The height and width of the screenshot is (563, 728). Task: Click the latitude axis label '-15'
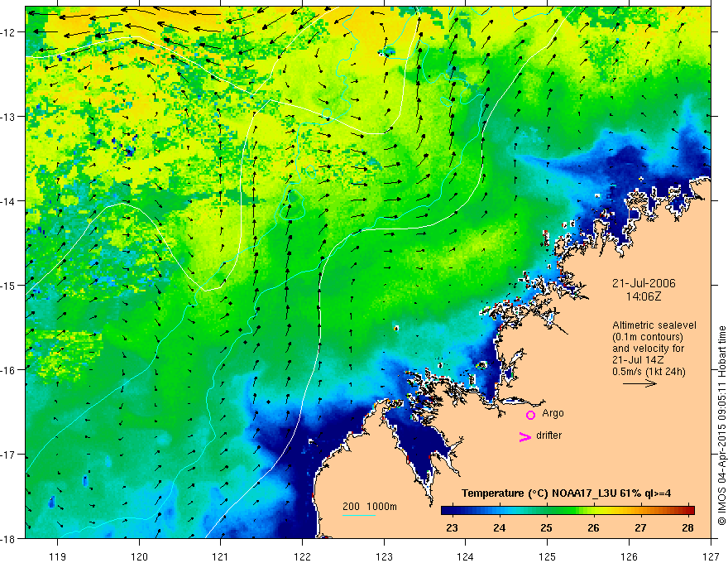[9, 285]
